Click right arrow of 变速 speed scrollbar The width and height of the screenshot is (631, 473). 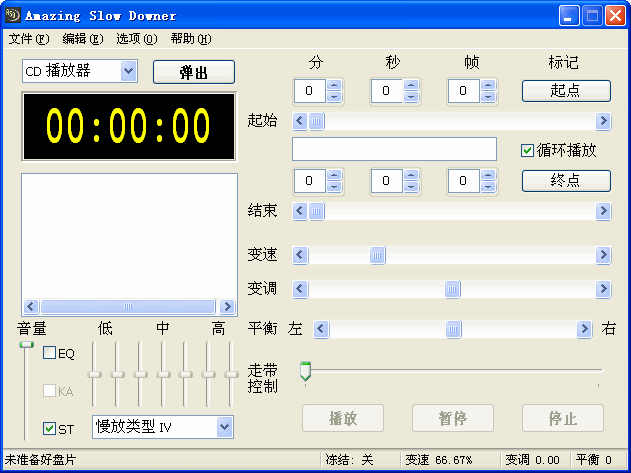point(603,254)
